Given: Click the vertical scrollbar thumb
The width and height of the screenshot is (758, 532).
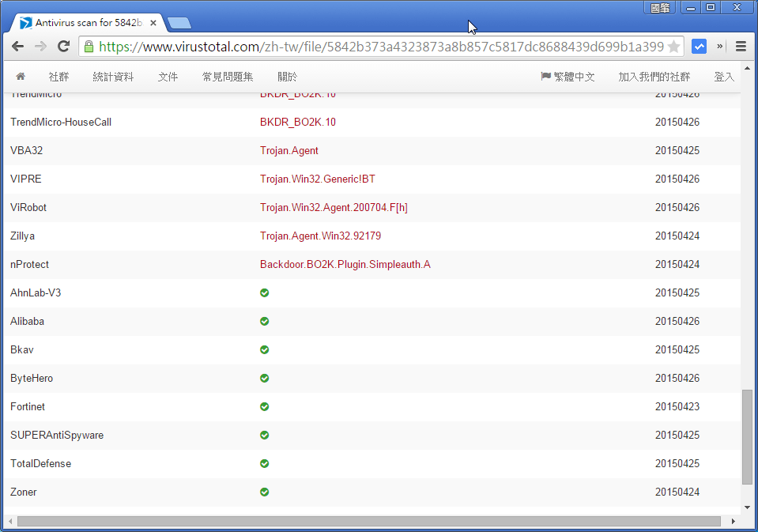Looking at the screenshot, I should (746, 431).
